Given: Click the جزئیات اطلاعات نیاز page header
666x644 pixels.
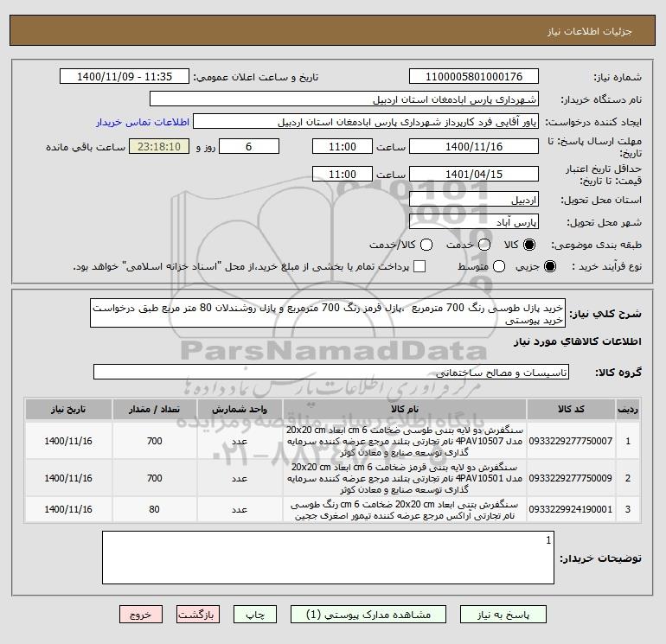Looking at the screenshot, I should point(590,31).
